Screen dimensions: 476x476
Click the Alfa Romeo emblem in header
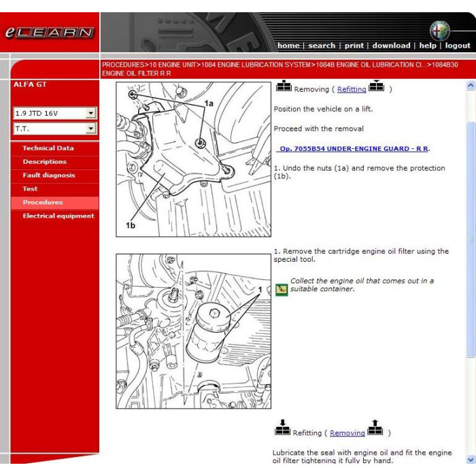coord(439,31)
